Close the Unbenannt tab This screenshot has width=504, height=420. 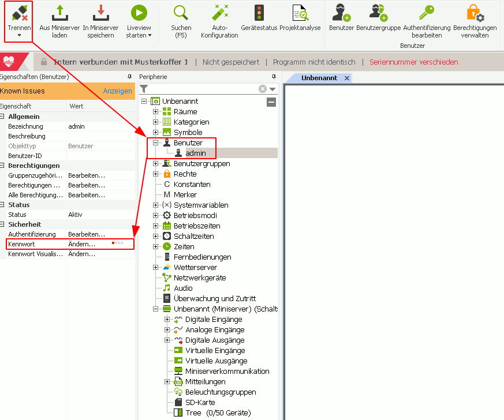coord(347,78)
